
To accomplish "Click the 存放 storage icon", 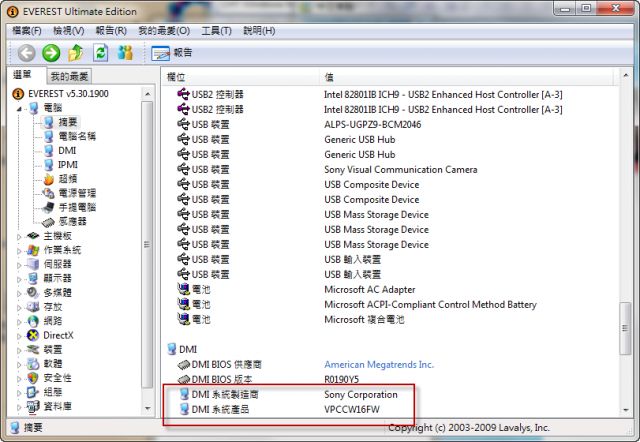I will coord(33,307).
